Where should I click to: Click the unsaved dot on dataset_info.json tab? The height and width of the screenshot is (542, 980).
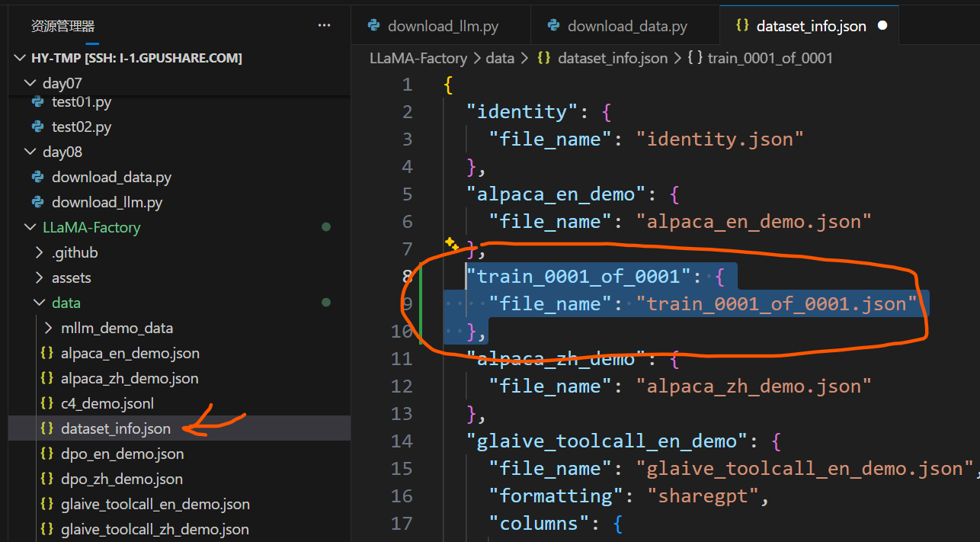[882, 26]
